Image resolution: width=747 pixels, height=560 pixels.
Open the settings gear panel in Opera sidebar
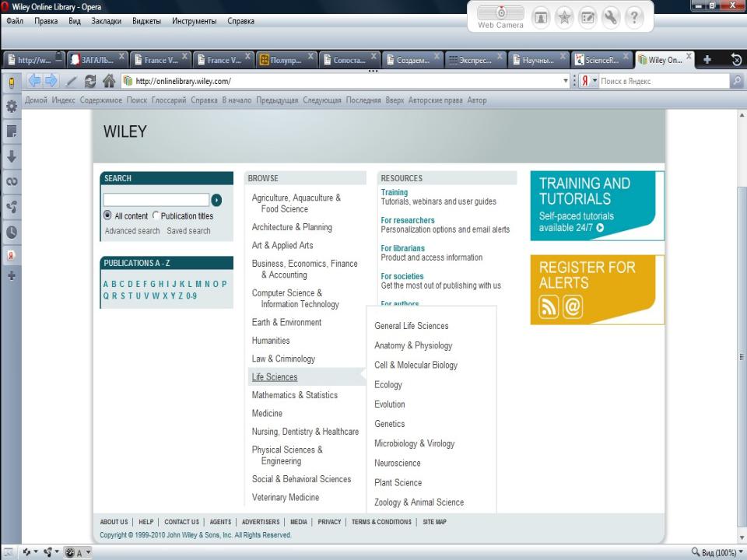pyautogui.click(x=12, y=106)
